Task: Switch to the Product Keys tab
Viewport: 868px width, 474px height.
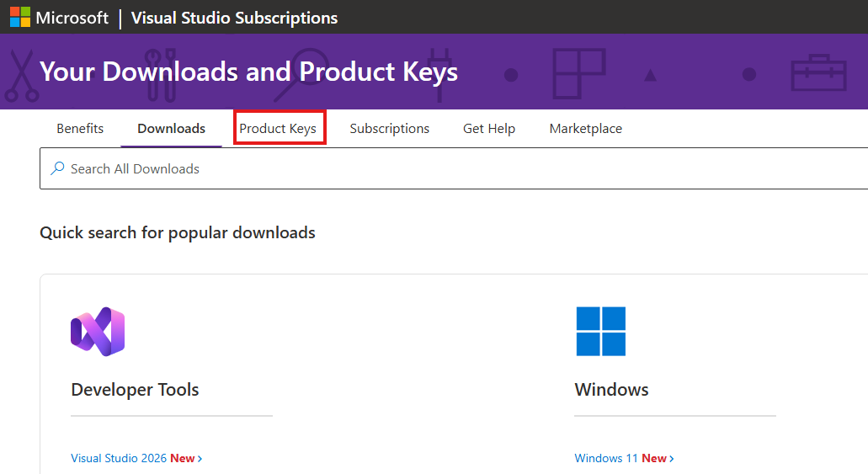Action: 278,129
